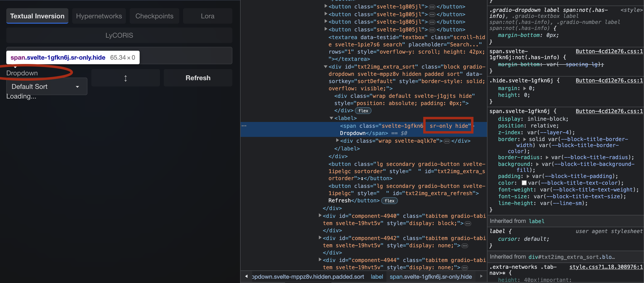The width and height of the screenshot is (644, 283).
Task: Switch to the Lora tab
Action: tap(208, 16)
